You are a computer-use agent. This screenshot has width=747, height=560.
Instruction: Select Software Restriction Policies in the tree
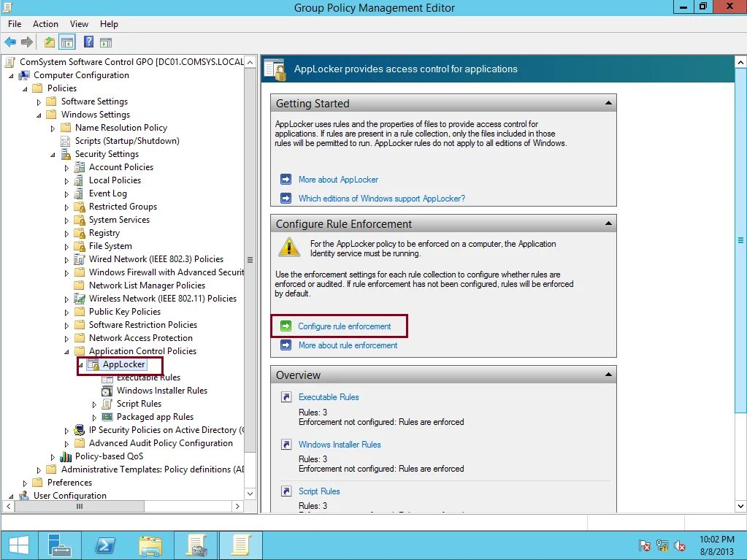[x=143, y=325]
